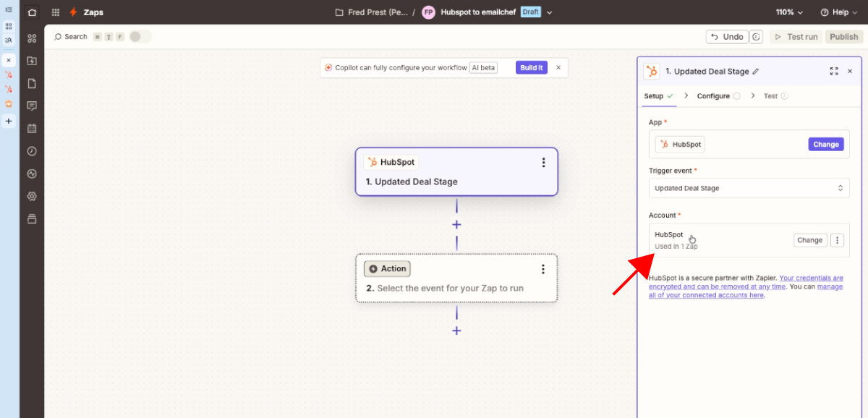This screenshot has width=868, height=418.
Task: Open the settings gear icon in sidebar
Action: 32,196
